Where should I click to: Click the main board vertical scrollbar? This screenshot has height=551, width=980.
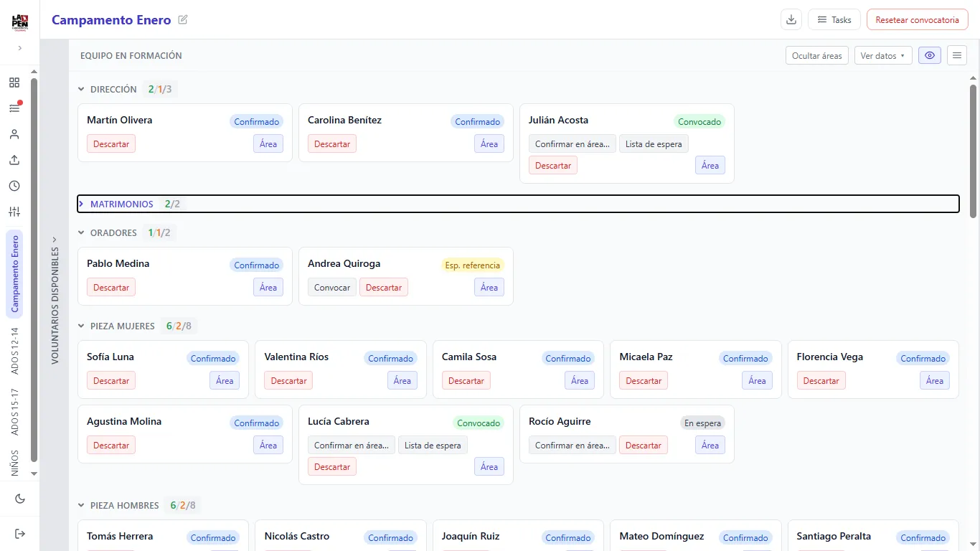(973, 151)
